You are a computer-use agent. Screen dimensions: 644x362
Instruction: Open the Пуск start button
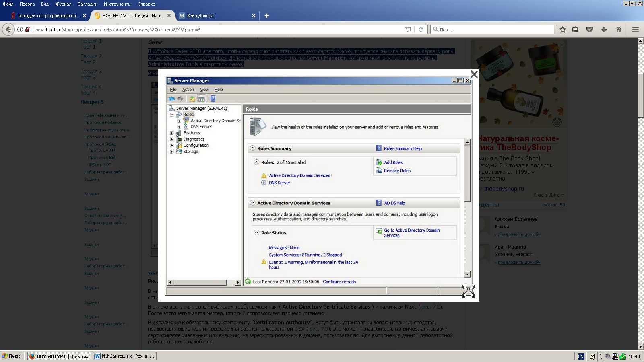click(11, 356)
